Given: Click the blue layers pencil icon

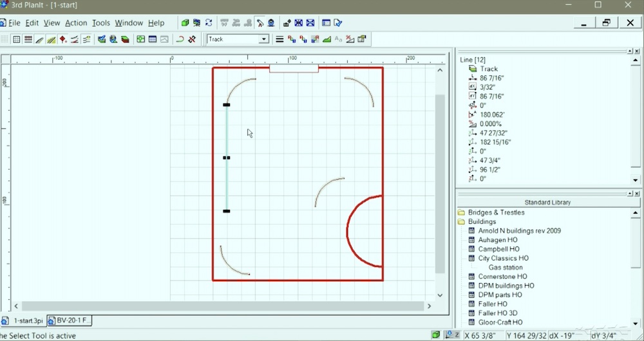Looking at the screenshot, I should (x=102, y=39).
